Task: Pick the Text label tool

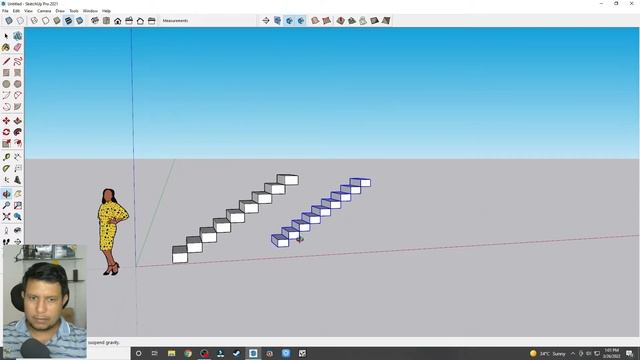Action: (x=18, y=169)
